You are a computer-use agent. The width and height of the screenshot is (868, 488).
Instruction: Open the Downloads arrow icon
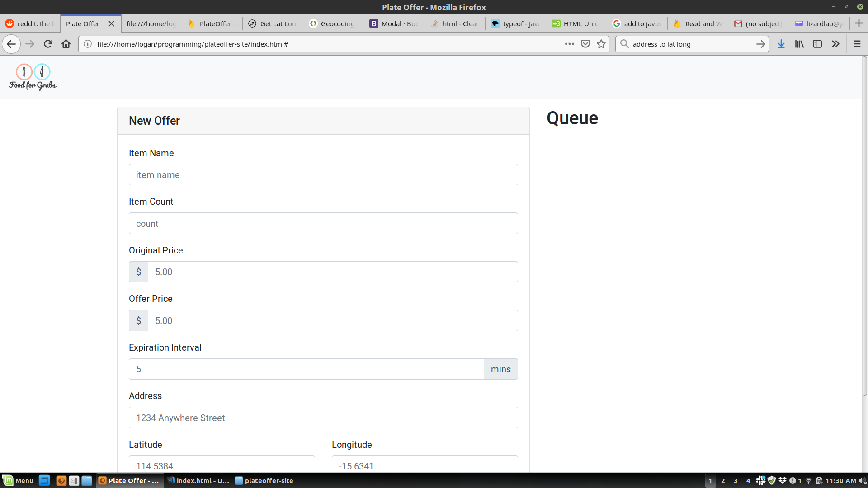[x=781, y=44]
